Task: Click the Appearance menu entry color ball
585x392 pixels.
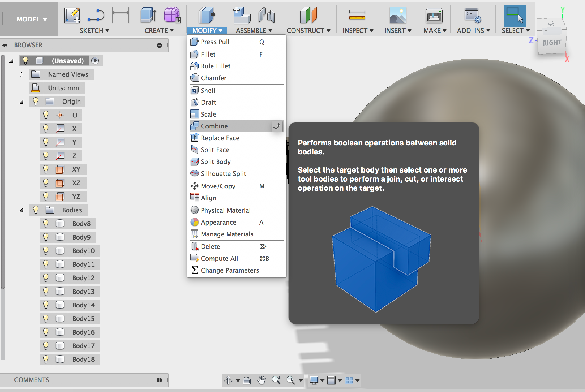Action: click(x=195, y=222)
